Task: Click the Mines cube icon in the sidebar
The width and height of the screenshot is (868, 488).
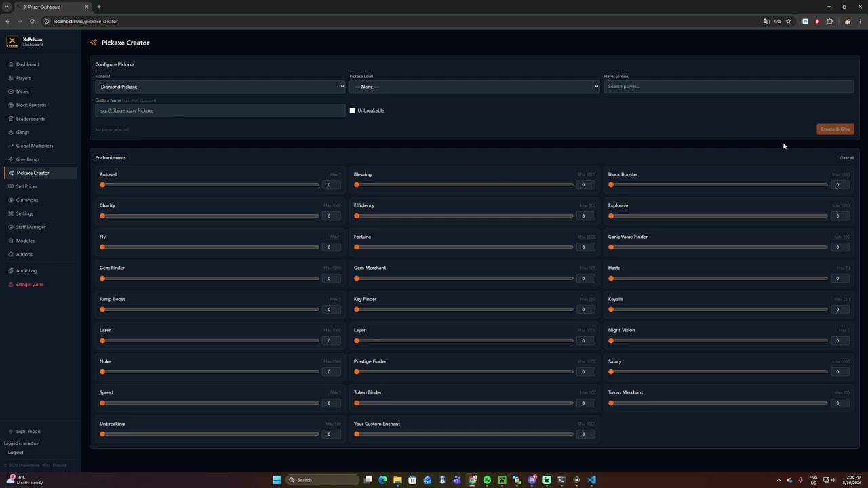Action: (11, 91)
